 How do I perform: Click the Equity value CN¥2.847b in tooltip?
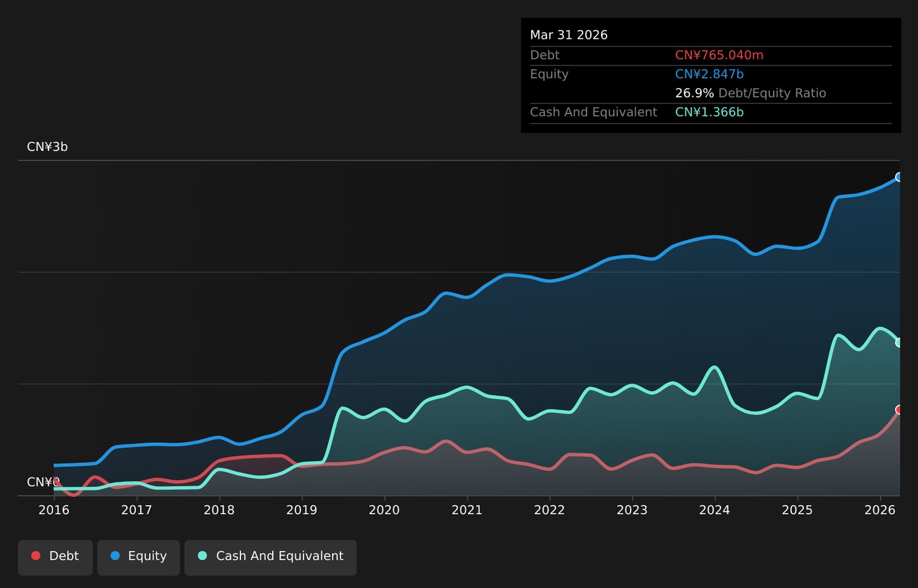click(x=710, y=75)
